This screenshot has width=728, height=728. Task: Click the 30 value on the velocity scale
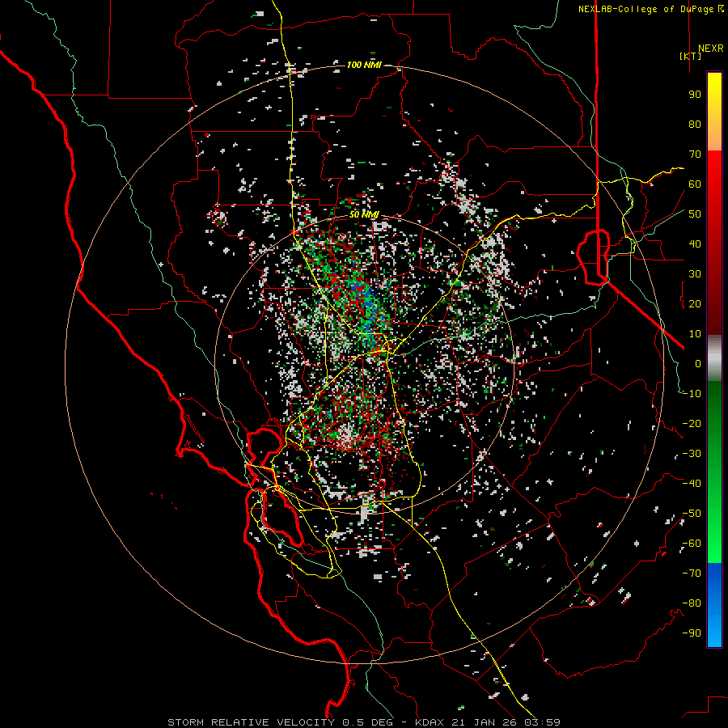pyautogui.click(x=695, y=274)
